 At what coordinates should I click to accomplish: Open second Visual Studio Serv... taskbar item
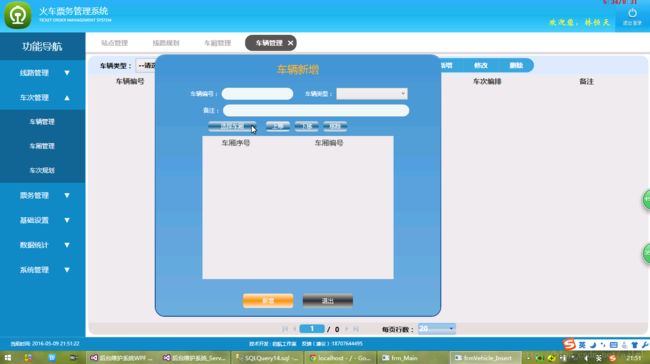(x=194, y=358)
